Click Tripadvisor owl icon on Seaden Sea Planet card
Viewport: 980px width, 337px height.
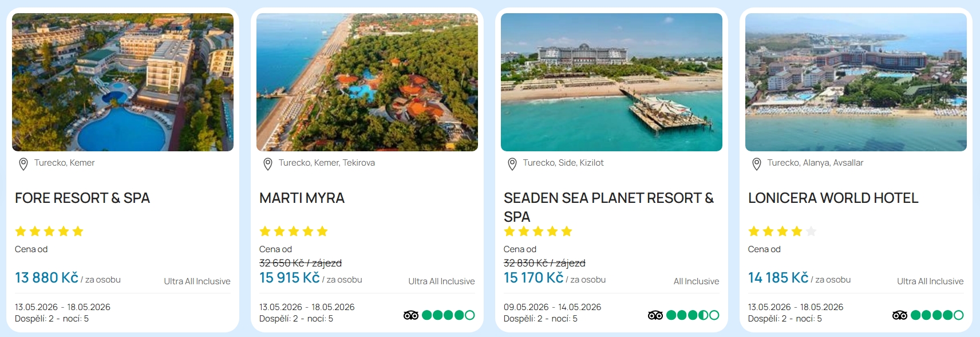(x=655, y=315)
